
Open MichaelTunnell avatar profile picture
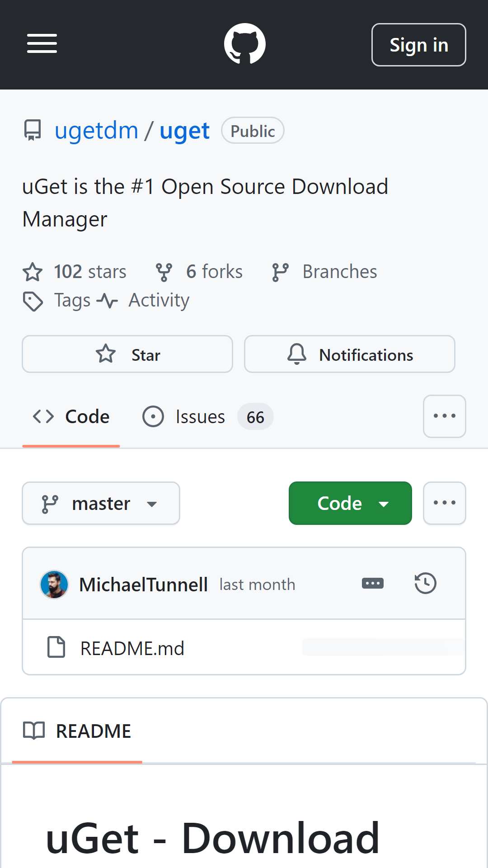54,584
